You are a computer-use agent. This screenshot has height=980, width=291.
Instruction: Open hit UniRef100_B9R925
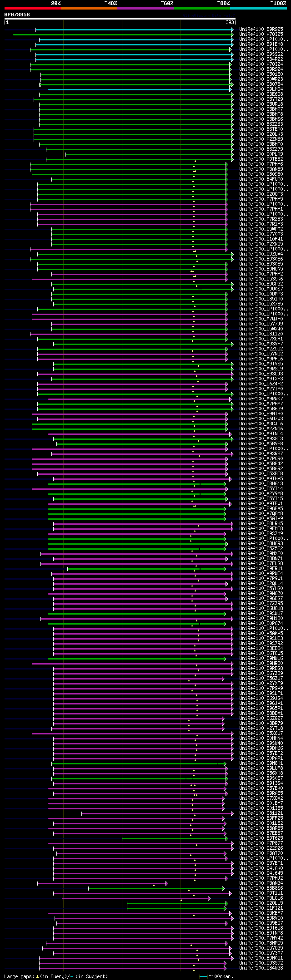[261, 29]
